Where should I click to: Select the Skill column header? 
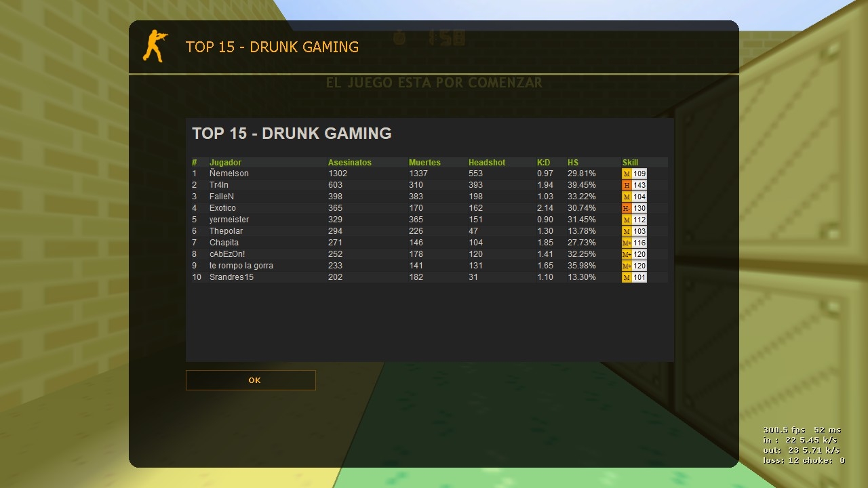630,163
